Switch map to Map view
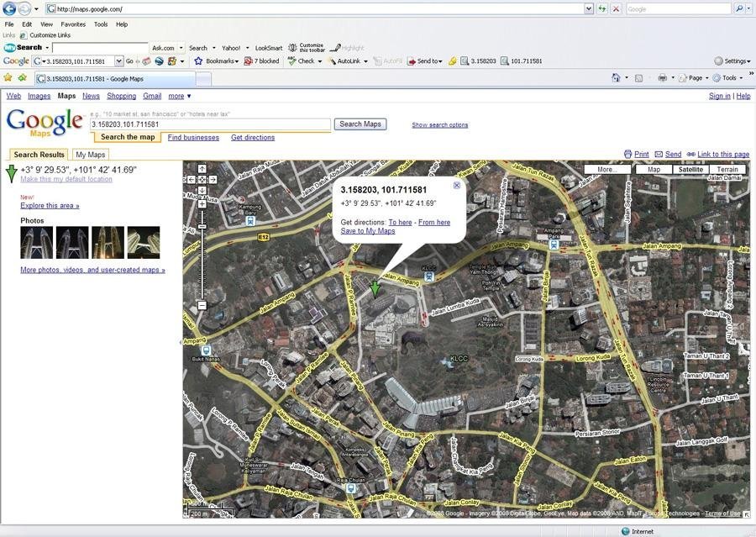 tap(653, 170)
